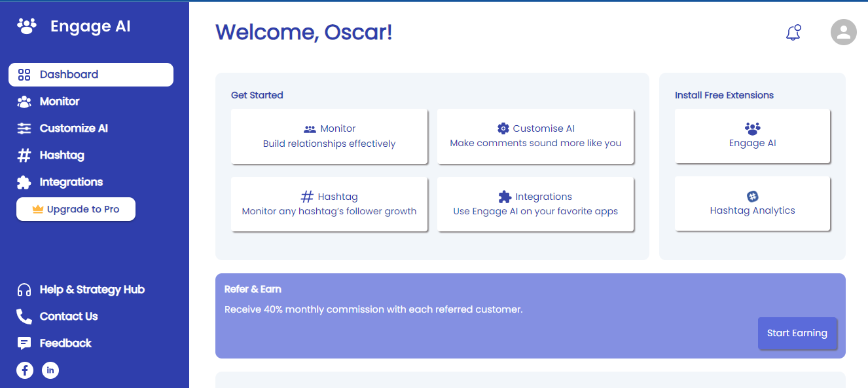
Task: Open 'Make comments sound more like you' card
Action: pos(535,136)
